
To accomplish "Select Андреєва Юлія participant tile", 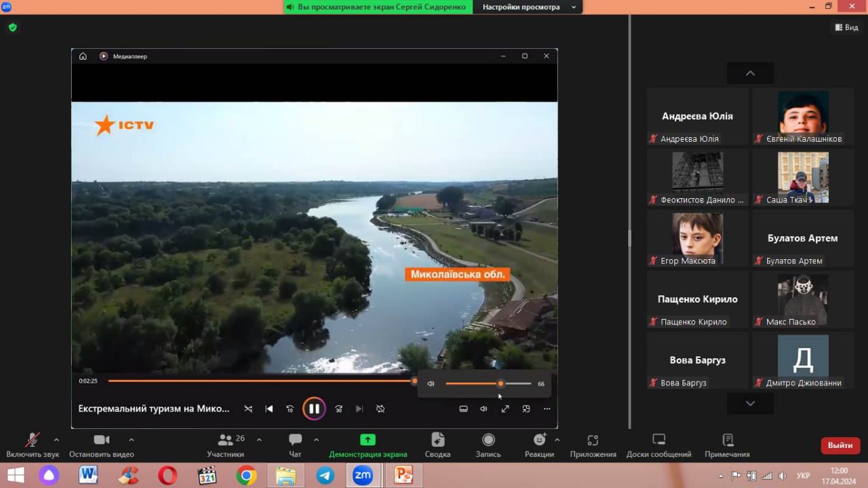I will tap(697, 116).
